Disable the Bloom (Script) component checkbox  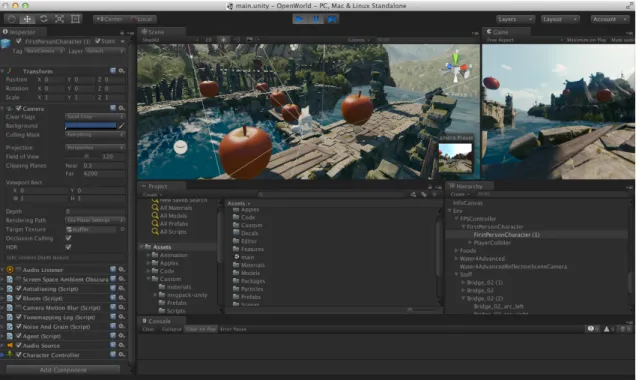18,298
